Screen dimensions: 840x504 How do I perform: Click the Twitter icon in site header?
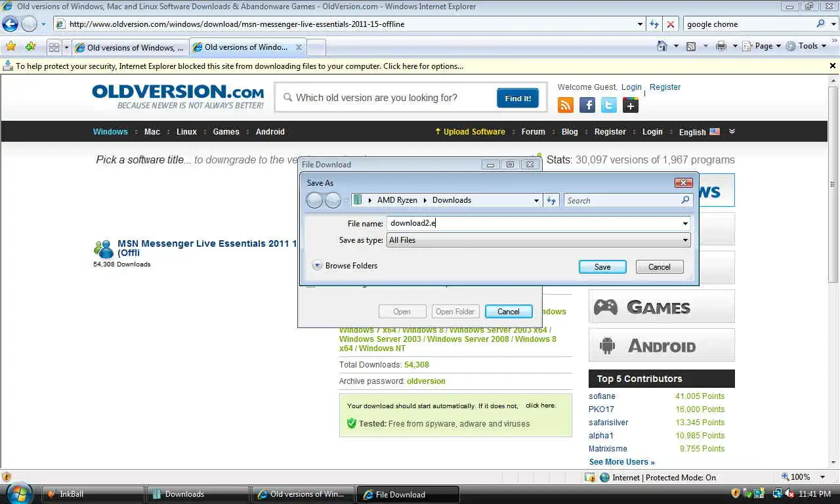click(x=609, y=105)
